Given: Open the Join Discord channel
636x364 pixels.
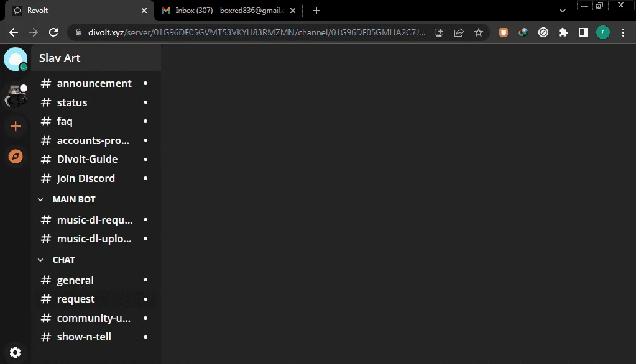Looking at the screenshot, I should pos(96,178).
